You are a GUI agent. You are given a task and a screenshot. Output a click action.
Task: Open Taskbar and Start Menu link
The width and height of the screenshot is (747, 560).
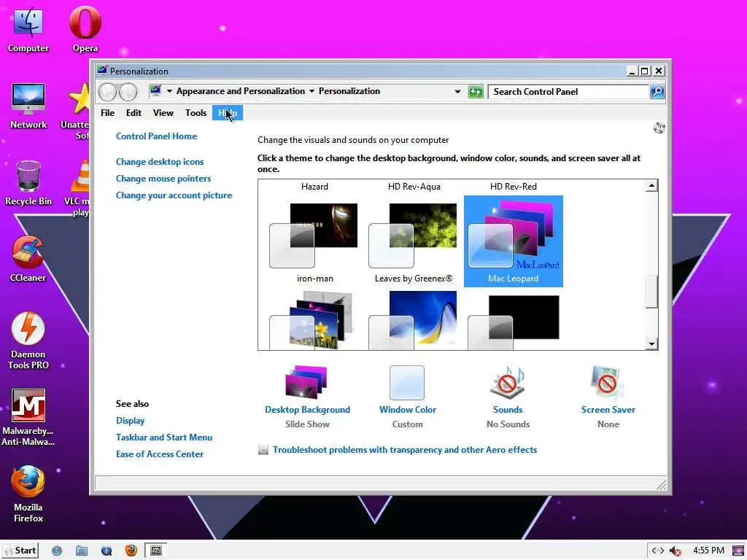[x=164, y=437]
